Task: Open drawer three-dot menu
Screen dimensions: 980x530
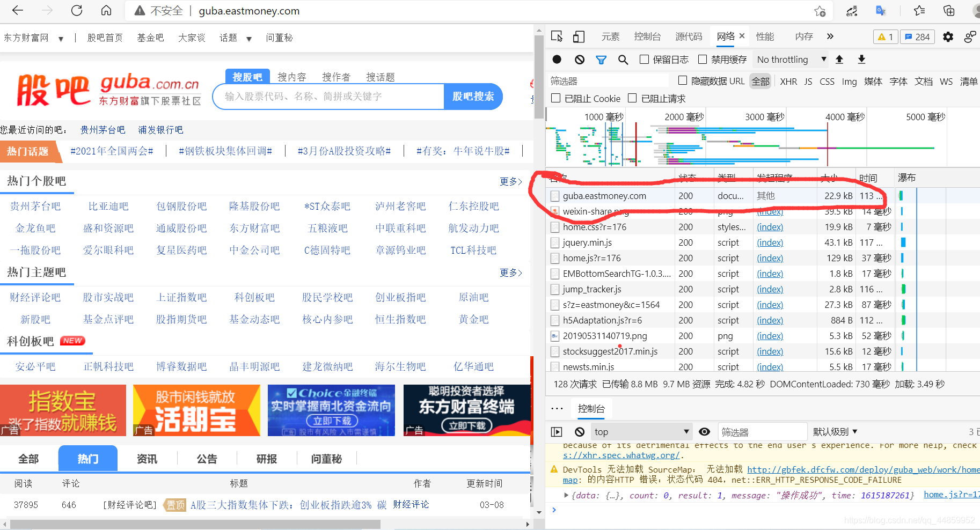Action: (557, 409)
